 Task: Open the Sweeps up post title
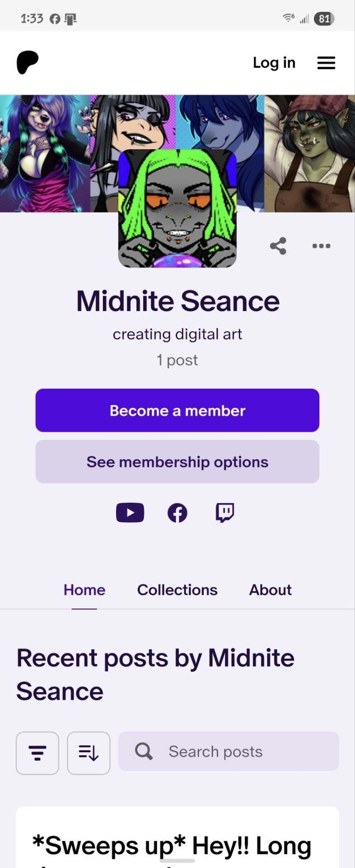coord(172,850)
